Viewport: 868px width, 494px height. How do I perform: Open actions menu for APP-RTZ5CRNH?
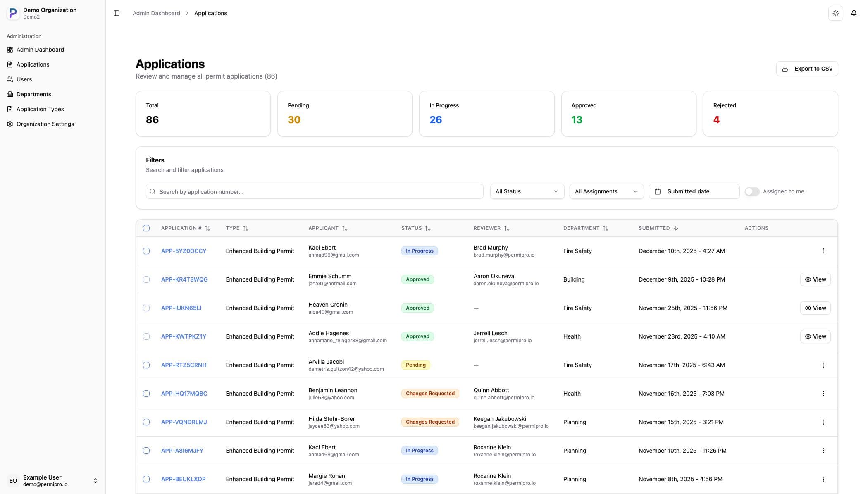point(823,365)
